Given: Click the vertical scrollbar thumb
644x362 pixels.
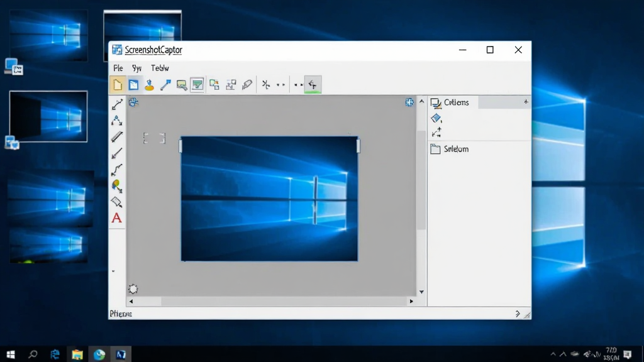Looking at the screenshot, I should point(421,180).
